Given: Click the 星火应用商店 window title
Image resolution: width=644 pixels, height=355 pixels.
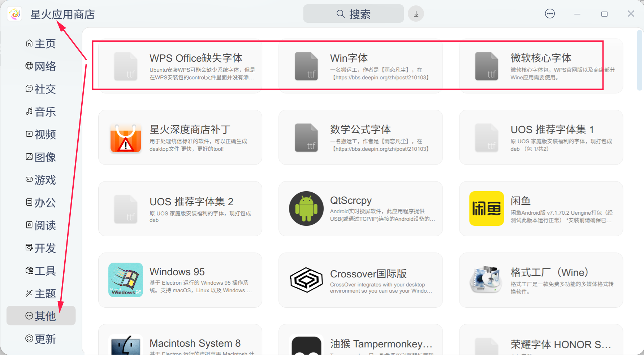Looking at the screenshot, I should [62, 14].
